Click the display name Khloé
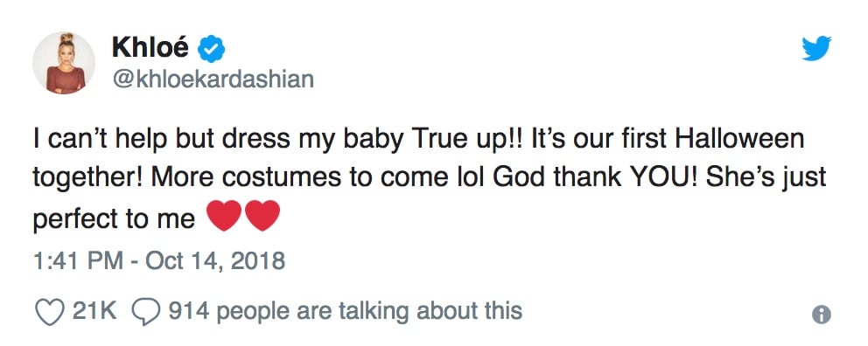868x346 pixels. click(150, 47)
